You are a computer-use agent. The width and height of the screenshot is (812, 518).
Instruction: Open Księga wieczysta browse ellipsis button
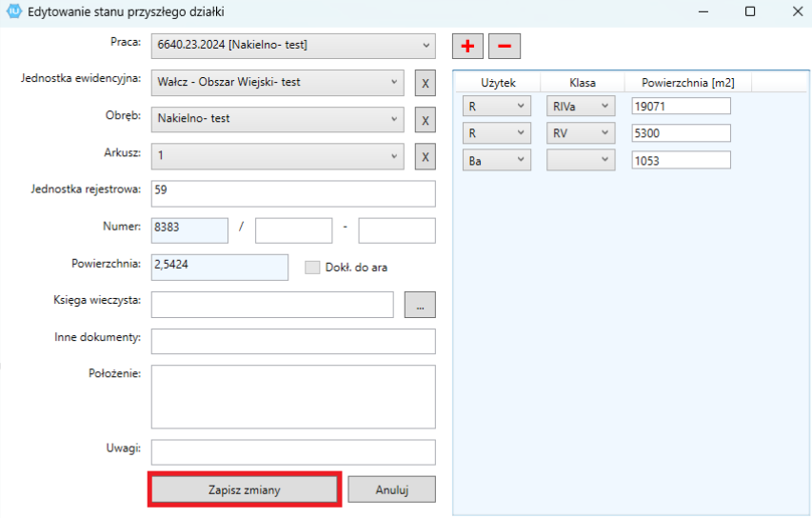coord(420,304)
